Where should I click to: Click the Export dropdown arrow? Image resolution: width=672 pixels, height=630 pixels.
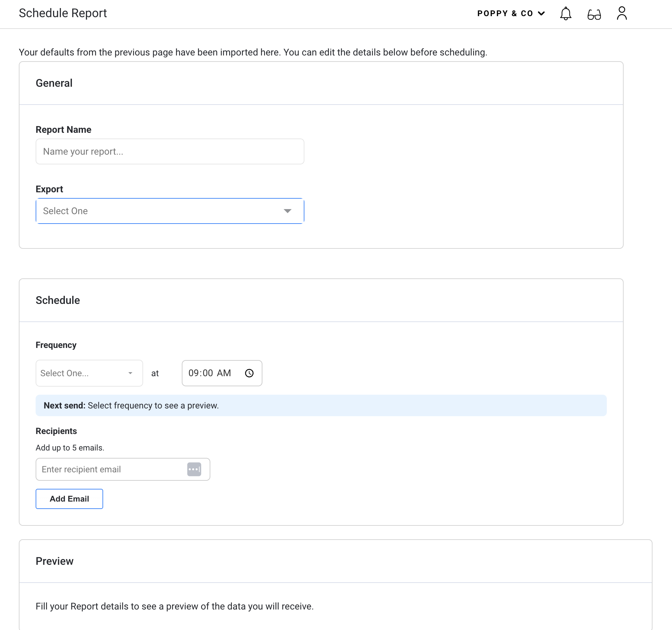pos(287,211)
